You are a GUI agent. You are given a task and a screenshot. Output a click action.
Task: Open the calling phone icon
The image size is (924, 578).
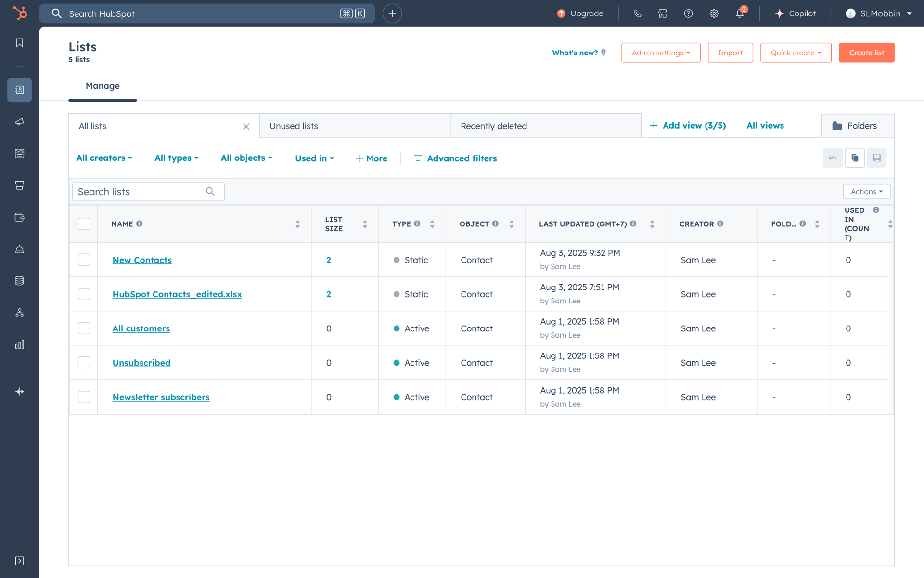(x=638, y=13)
